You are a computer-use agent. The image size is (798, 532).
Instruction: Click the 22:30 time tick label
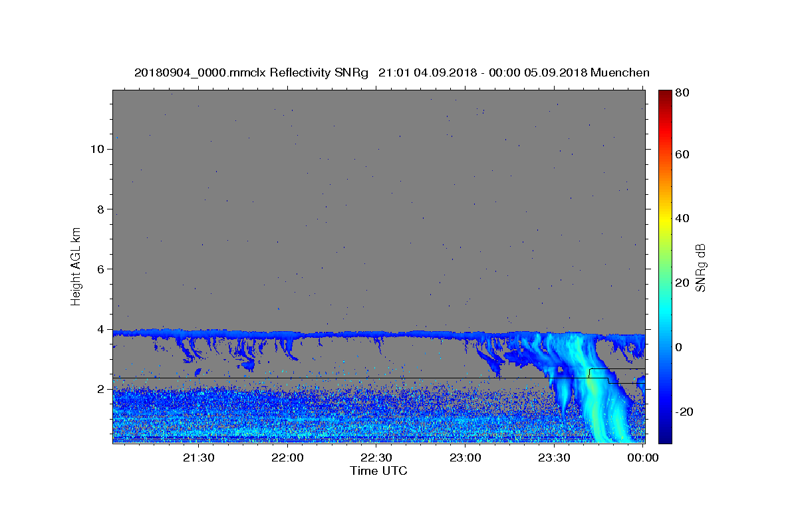pyautogui.click(x=376, y=458)
